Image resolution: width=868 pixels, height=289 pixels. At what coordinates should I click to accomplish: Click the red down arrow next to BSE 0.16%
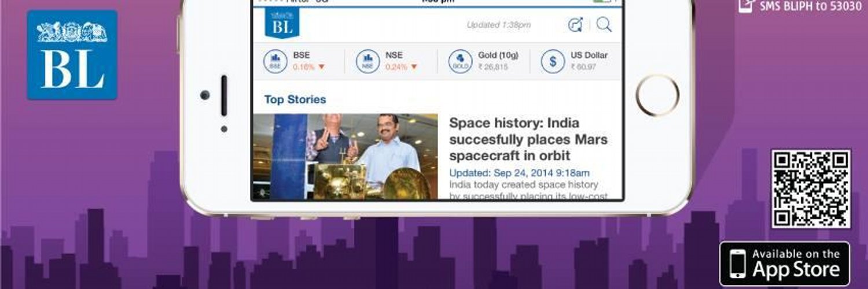[322, 67]
